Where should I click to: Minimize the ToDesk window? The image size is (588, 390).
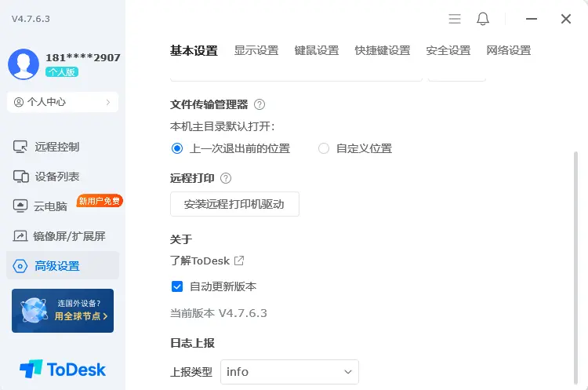532,19
